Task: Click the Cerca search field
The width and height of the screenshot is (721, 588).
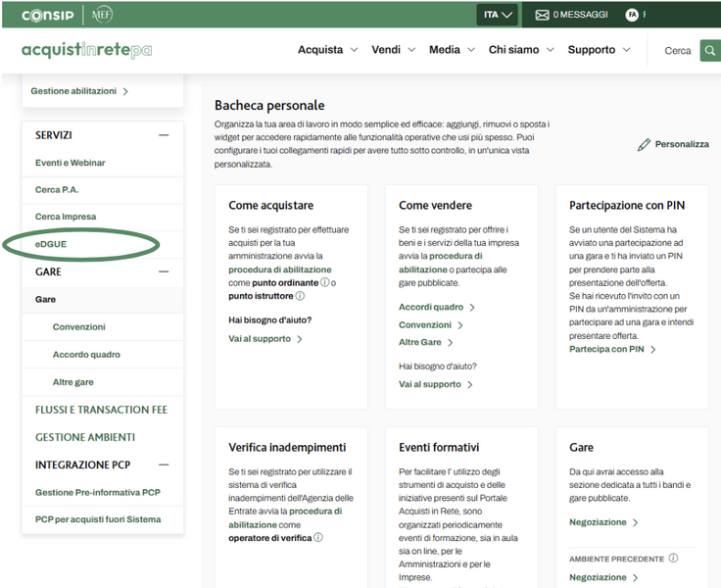Action: coord(677,51)
